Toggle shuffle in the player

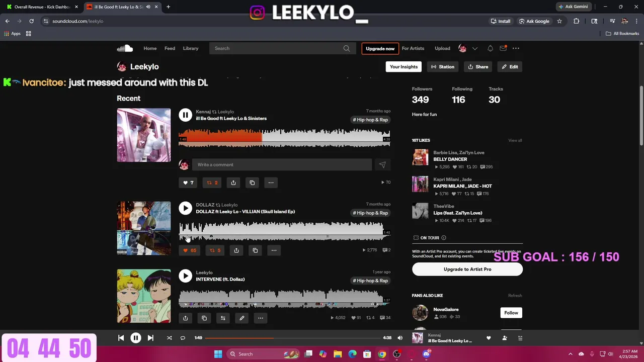[x=169, y=338]
